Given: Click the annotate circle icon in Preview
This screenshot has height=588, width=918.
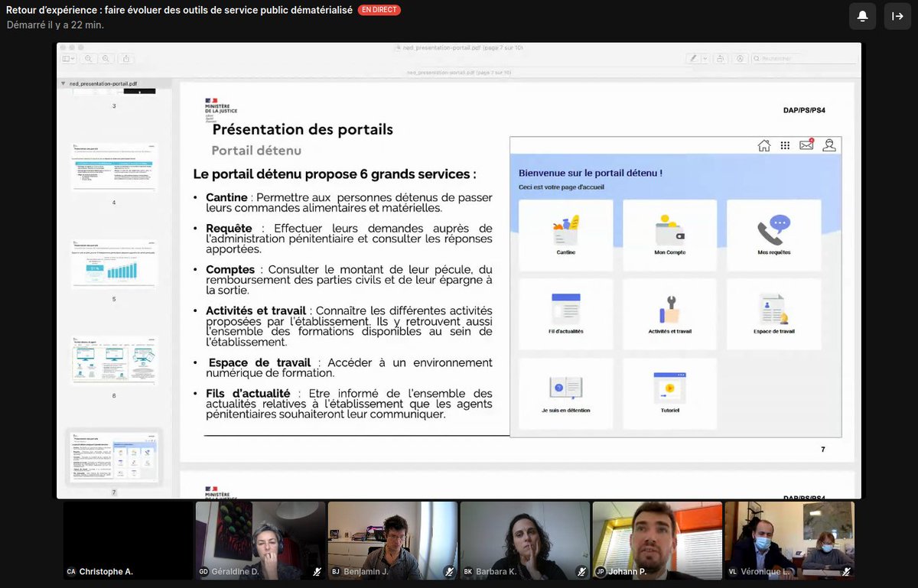Looking at the screenshot, I should coord(740,58).
